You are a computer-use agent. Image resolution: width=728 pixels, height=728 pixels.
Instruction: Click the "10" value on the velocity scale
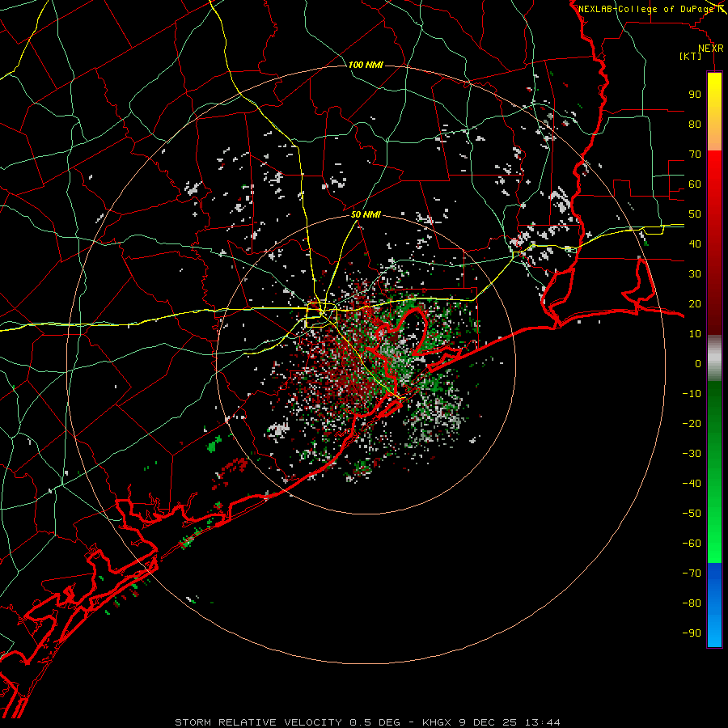click(x=695, y=334)
